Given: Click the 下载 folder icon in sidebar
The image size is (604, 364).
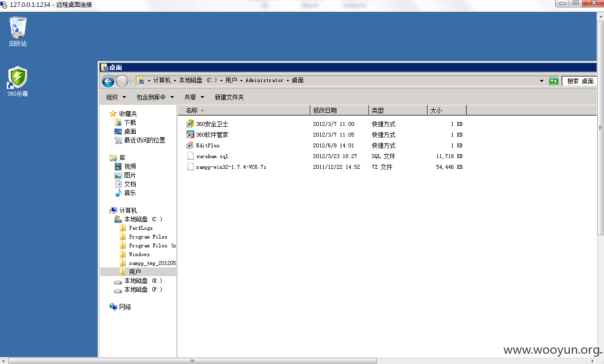Looking at the screenshot, I should (118, 122).
